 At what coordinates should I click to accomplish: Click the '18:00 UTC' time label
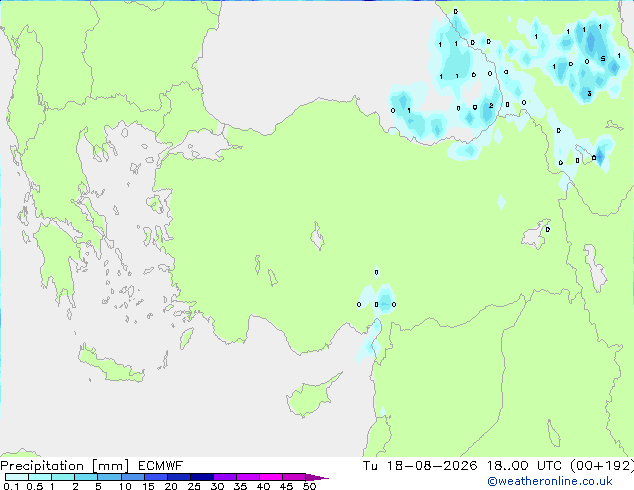[524, 466]
